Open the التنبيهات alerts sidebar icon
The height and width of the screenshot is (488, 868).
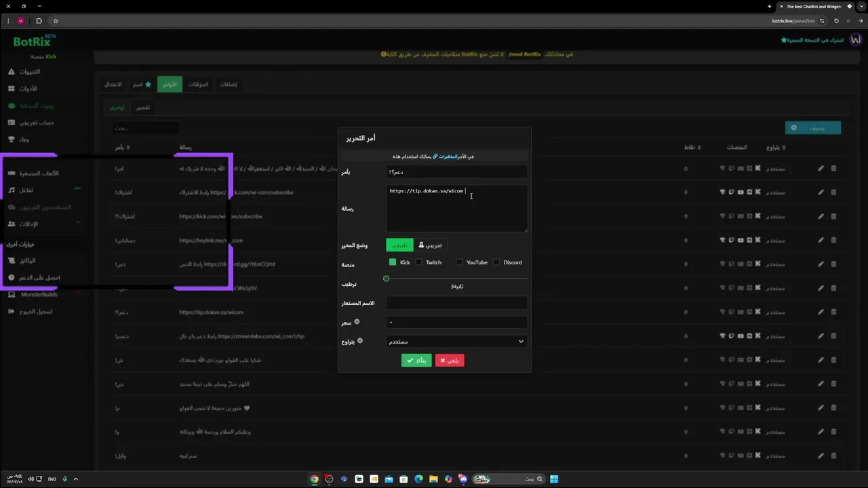click(x=12, y=71)
